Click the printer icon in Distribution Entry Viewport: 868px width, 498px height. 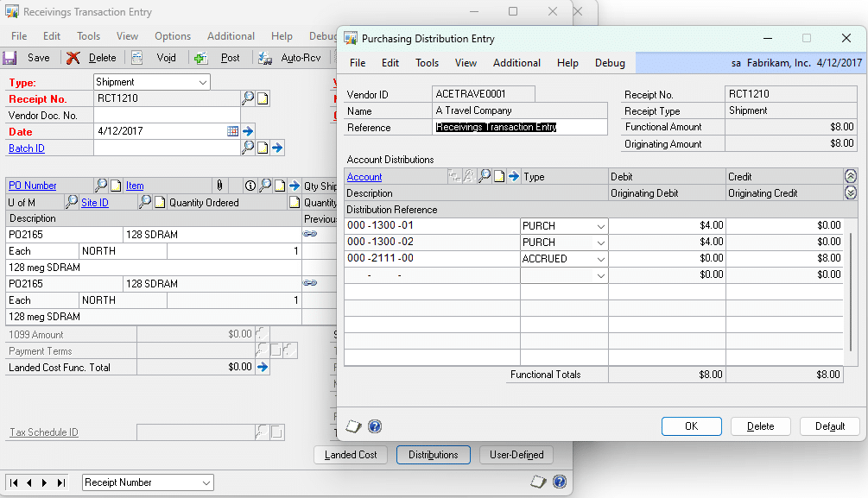(352, 425)
